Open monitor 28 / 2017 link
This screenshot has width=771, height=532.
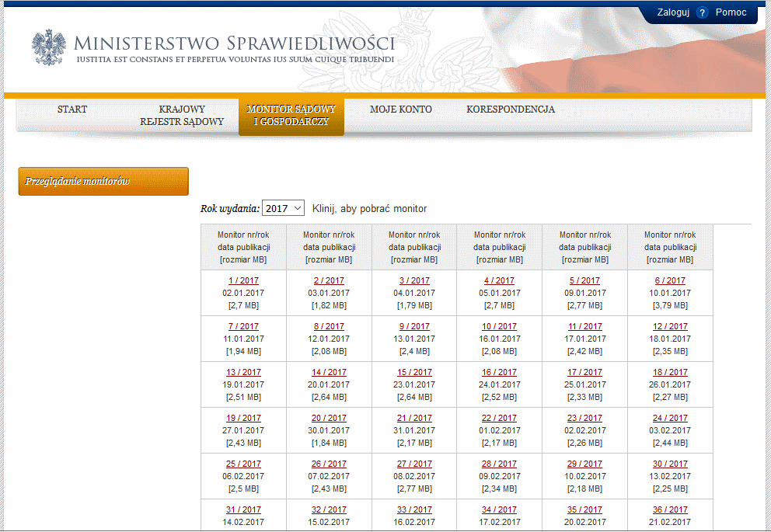click(x=499, y=464)
